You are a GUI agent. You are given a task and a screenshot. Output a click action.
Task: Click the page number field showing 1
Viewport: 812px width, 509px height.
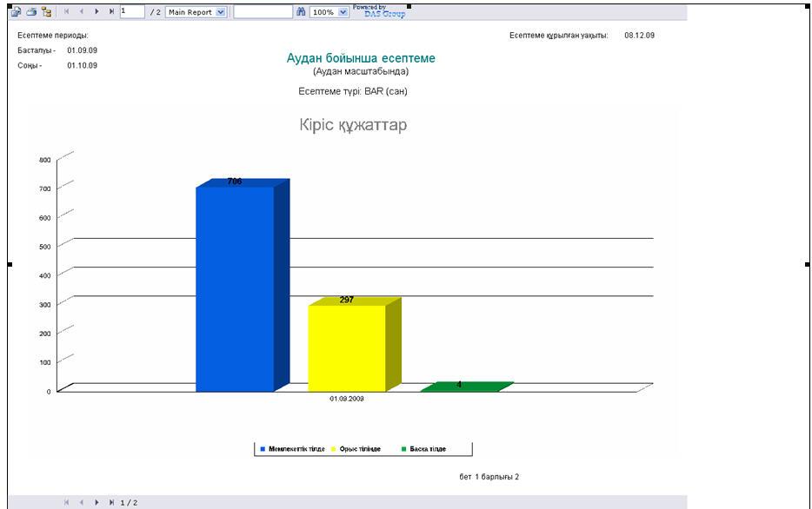click(132, 11)
